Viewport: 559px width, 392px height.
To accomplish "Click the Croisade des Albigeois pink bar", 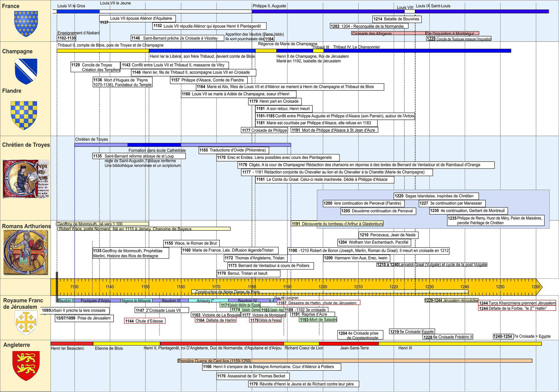I will 388,33.
